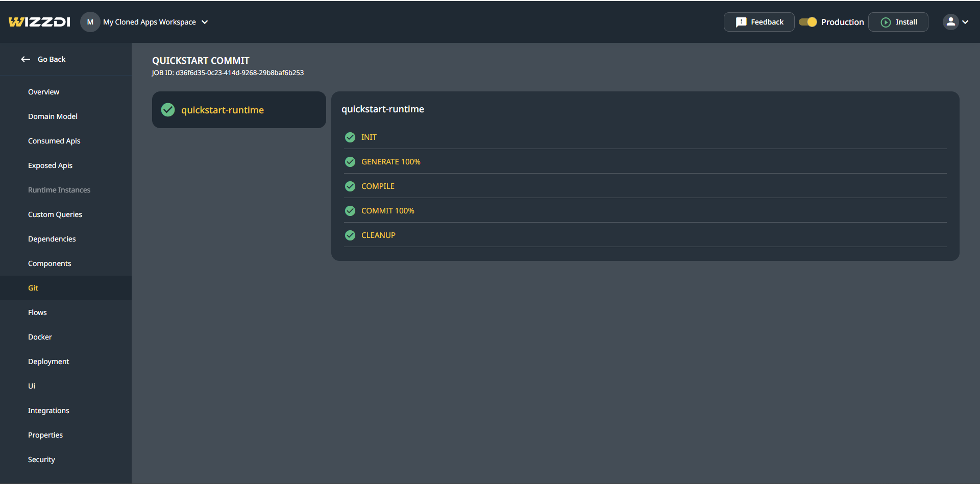Go to Security in the sidebar
Image resolution: width=980 pixels, height=484 pixels.
(x=41, y=459)
